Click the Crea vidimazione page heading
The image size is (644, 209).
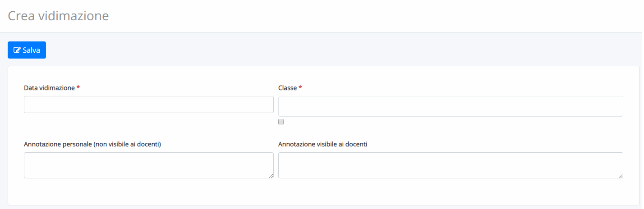point(58,16)
